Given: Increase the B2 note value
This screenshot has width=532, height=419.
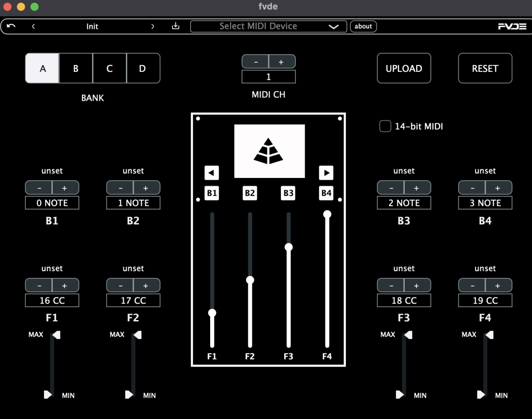Looking at the screenshot, I should (146, 188).
